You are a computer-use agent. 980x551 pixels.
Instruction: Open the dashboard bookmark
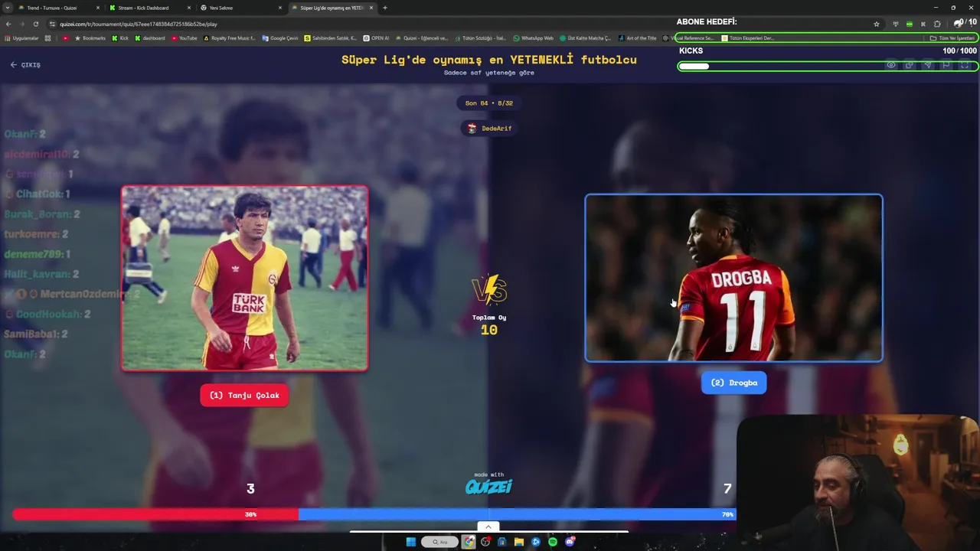pyautogui.click(x=150, y=37)
